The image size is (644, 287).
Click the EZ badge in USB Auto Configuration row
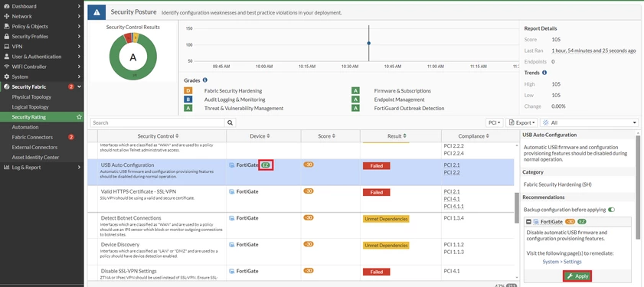[266, 165]
